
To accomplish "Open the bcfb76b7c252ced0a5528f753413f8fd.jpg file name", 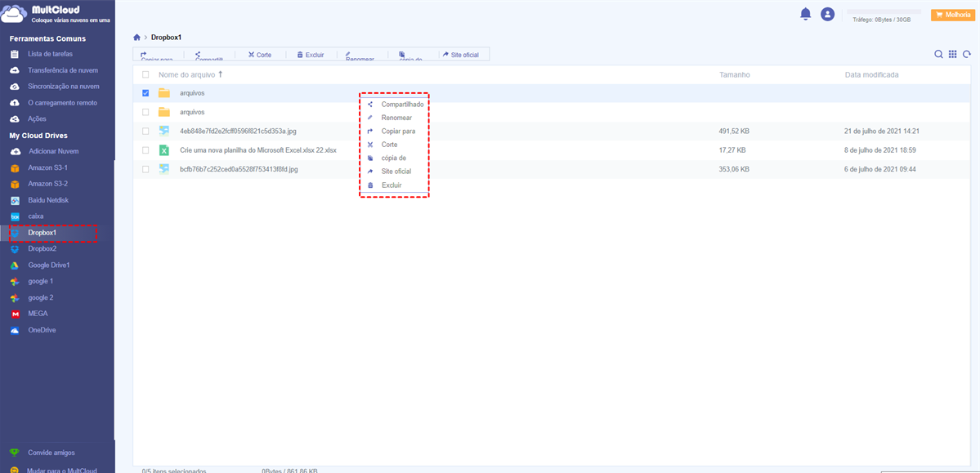I will (x=239, y=169).
